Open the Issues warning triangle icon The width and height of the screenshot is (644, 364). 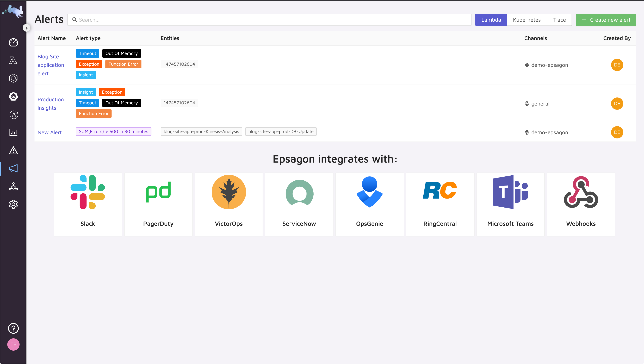point(13,151)
